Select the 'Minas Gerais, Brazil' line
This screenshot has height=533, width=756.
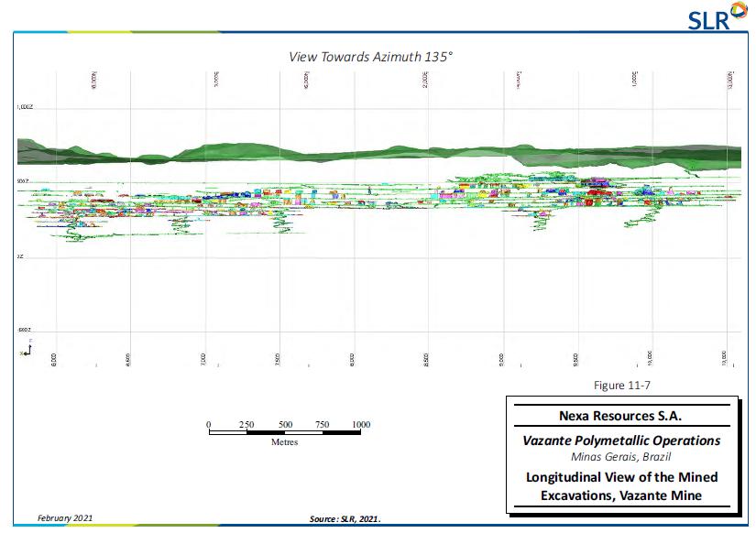621,456
